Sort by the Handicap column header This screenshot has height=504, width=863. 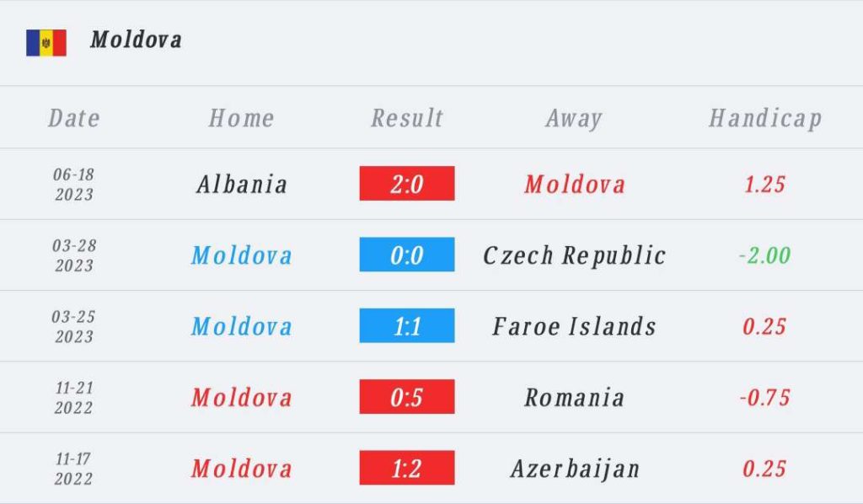[x=765, y=118]
